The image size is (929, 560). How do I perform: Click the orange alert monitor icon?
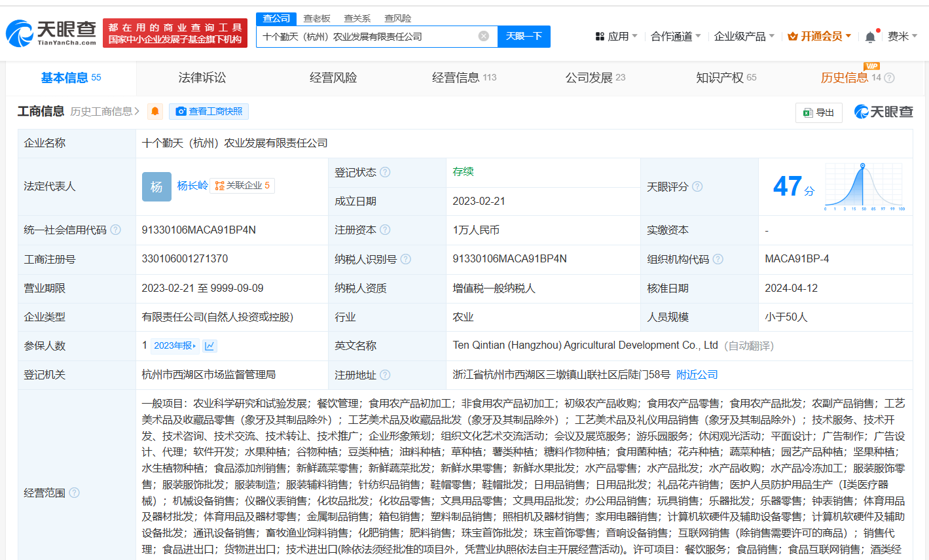pos(155,111)
